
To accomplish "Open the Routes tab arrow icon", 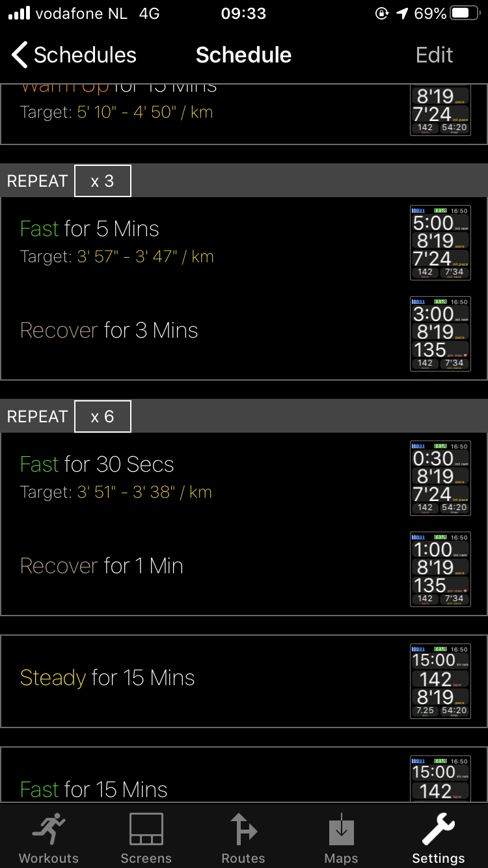I will coord(243,828).
